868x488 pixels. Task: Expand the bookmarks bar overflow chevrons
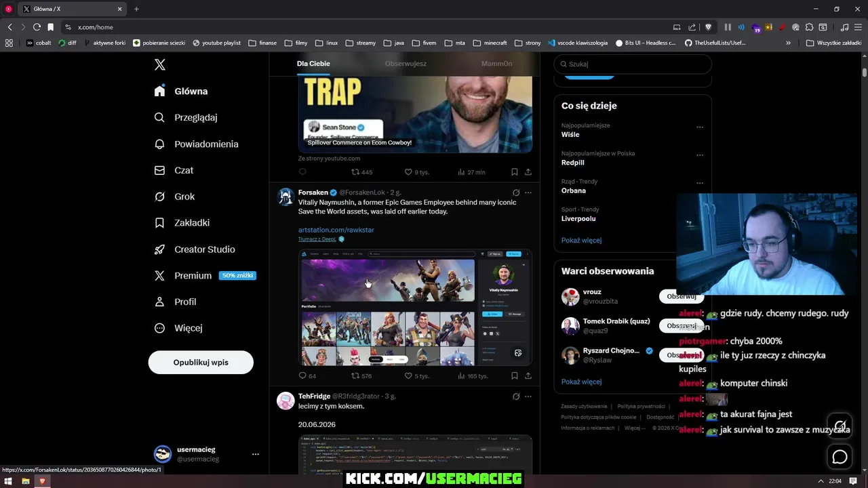[x=788, y=43]
